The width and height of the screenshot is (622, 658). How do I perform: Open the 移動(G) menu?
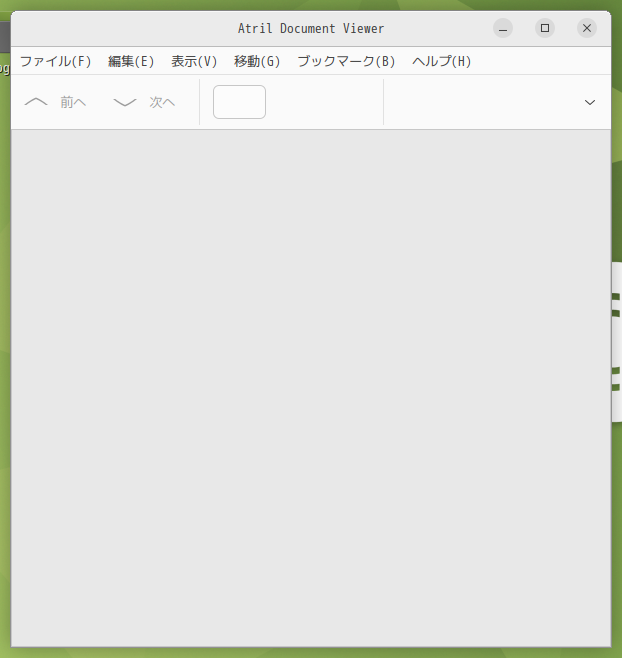[257, 61]
